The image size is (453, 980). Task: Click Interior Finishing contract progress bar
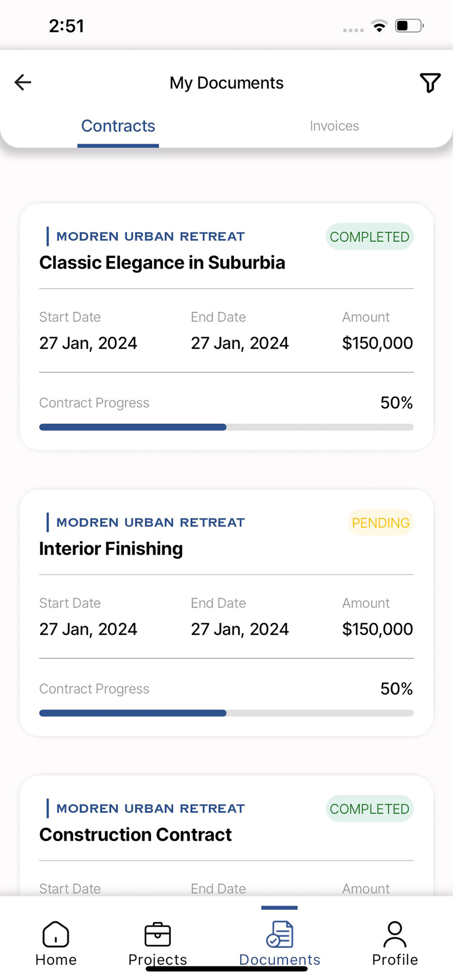[226, 713]
